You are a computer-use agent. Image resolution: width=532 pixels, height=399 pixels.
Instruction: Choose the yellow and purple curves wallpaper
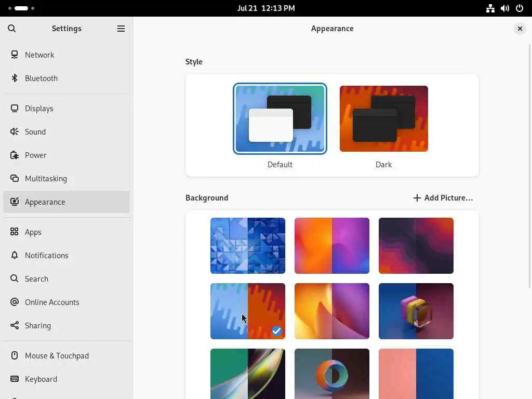click(332, 311)
